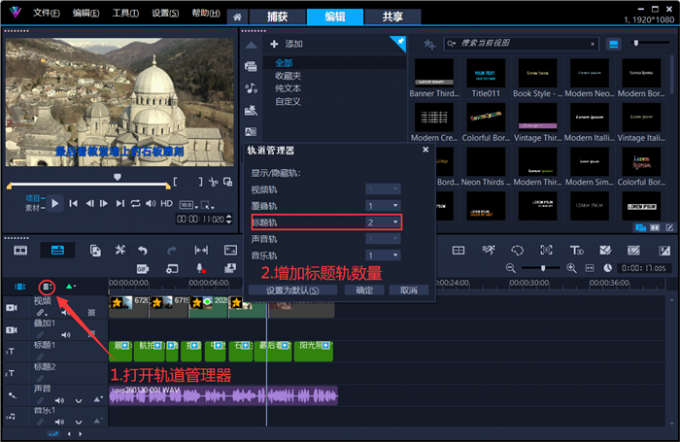The height and width of the screenshot is (442, 680).
Task: Click the Home icon beside Capture tab
Action: point(236,16)
